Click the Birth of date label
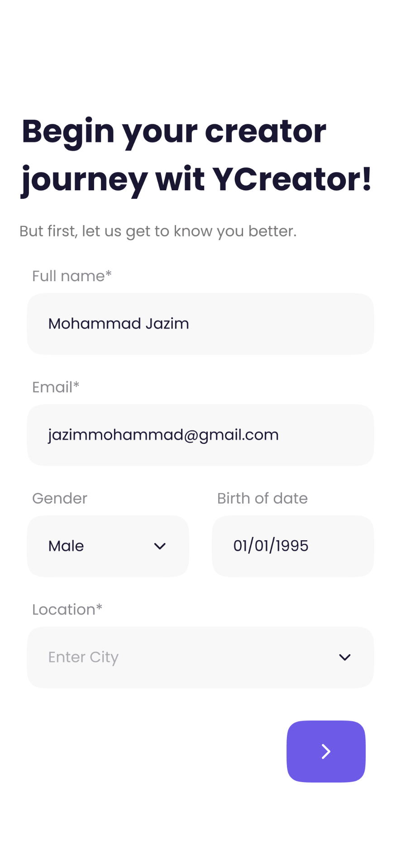The width and height of the screenshot is (401, 868). click(x=263, y=498)
